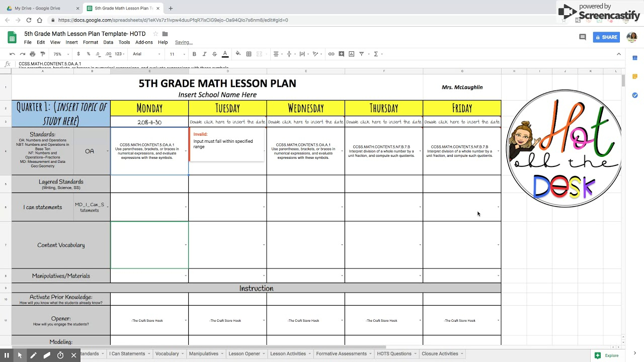Select the Monday date cell 2018-11-30
Viewport: 644px width, 362px height.
(149, 122)
